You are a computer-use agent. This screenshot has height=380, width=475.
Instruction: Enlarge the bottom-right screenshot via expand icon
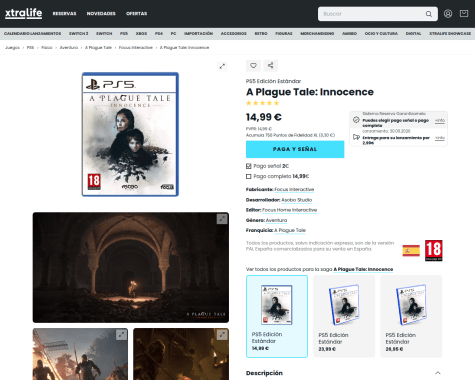(222, 335)
